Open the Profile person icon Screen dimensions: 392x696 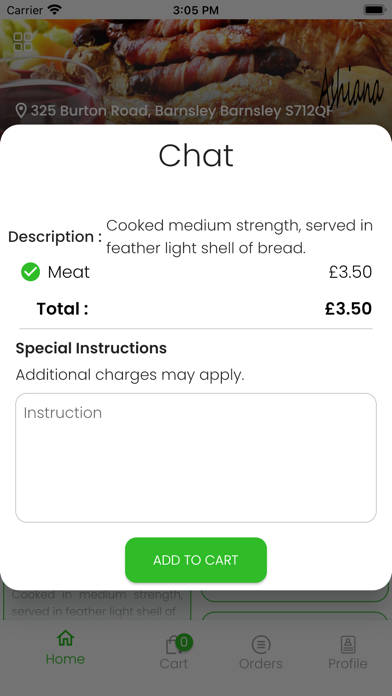point(348,645)
